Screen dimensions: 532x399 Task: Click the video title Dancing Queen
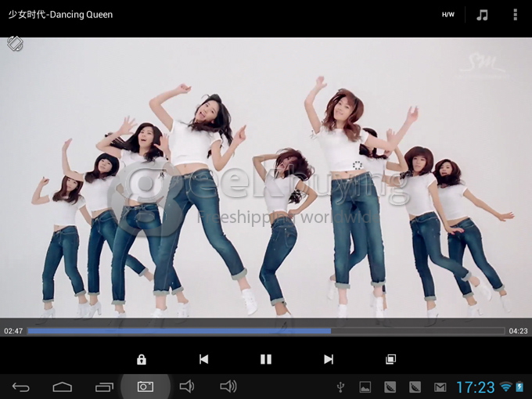point(60,15)
